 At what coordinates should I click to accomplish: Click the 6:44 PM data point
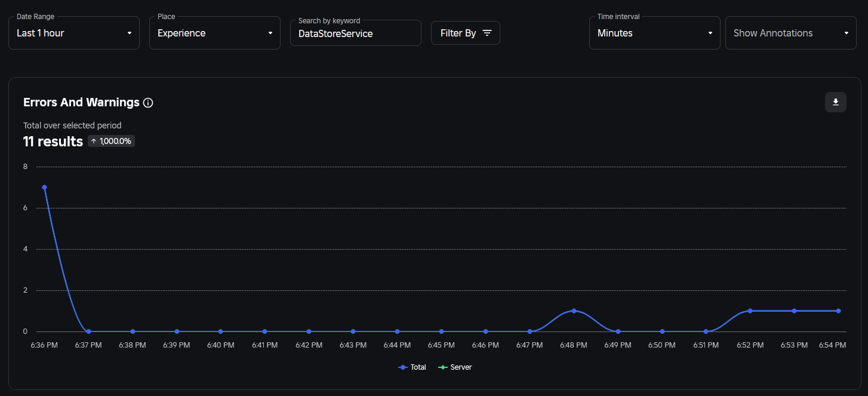(x=397, y=331)
